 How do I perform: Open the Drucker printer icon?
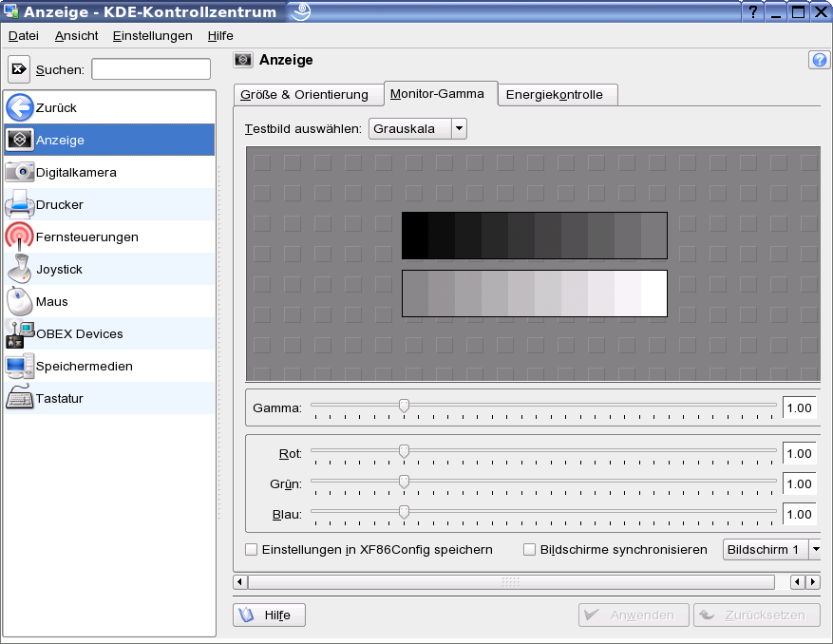(x=20, y=204)
